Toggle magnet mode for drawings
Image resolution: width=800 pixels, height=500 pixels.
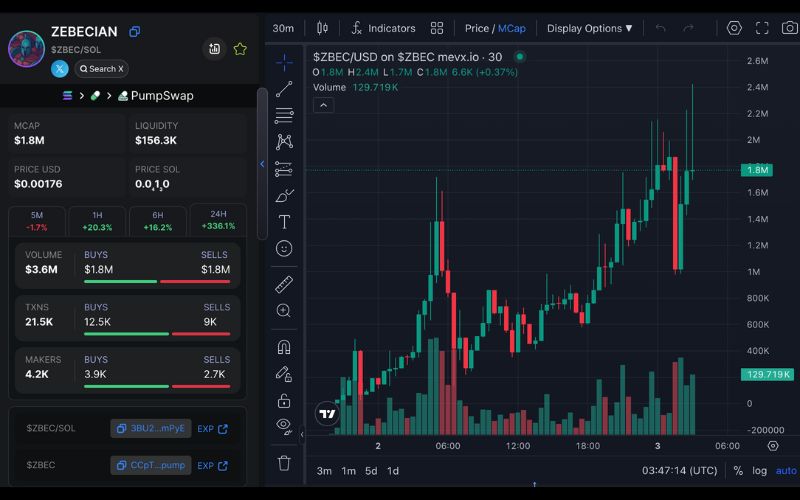click(284, 347)
